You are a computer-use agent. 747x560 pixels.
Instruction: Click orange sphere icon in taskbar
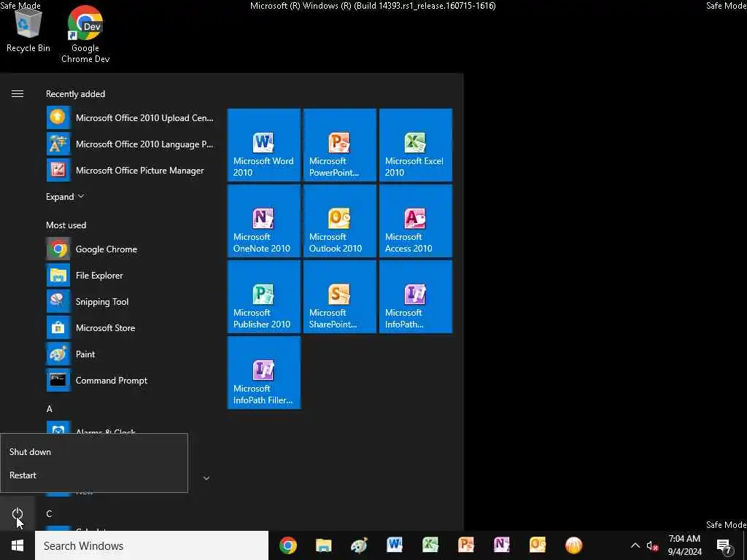tap(573, 545)
